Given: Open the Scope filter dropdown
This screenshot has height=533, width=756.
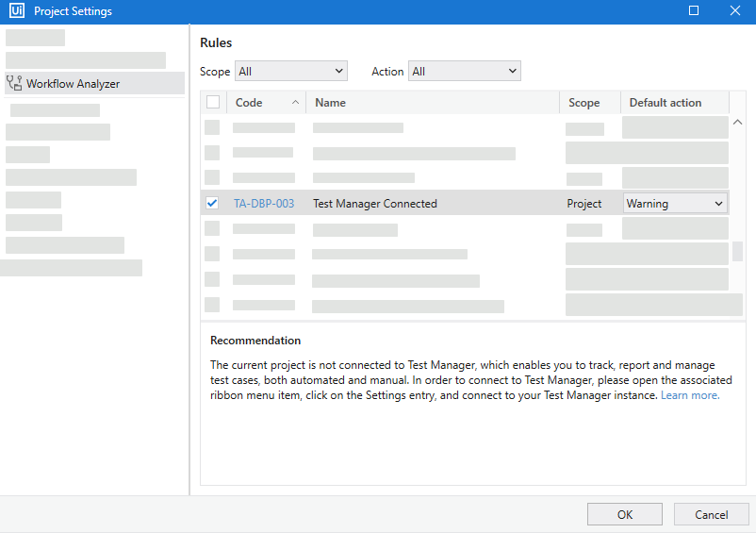Looking at the screenshot, I should pos(290,71).
